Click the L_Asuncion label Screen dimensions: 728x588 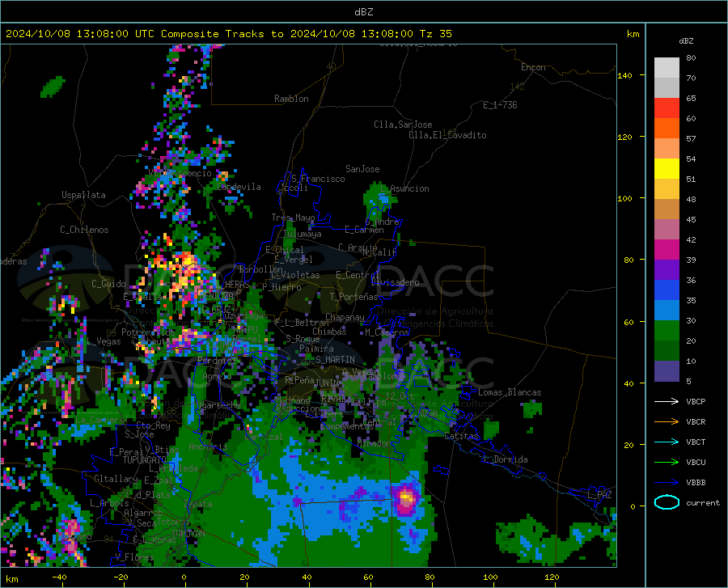point(404,188)
